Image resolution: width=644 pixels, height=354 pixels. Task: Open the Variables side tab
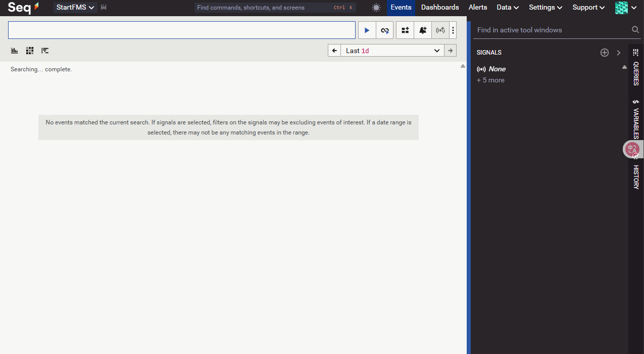[x=636, y=119]
